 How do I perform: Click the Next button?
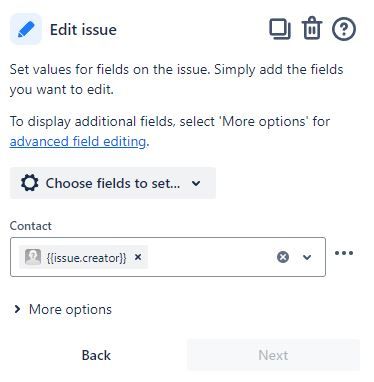(x=273, y=355)
